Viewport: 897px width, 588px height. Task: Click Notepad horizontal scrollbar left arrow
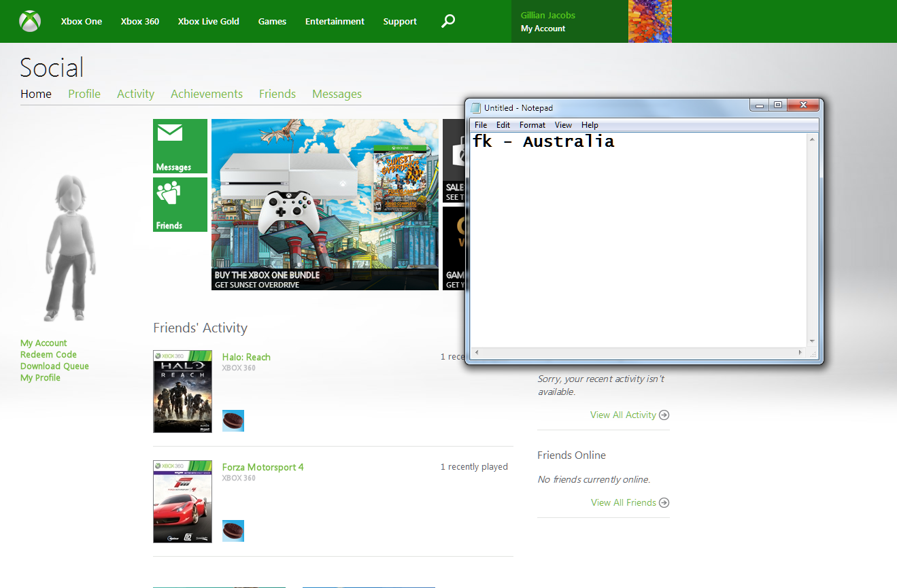coord(476,353)
